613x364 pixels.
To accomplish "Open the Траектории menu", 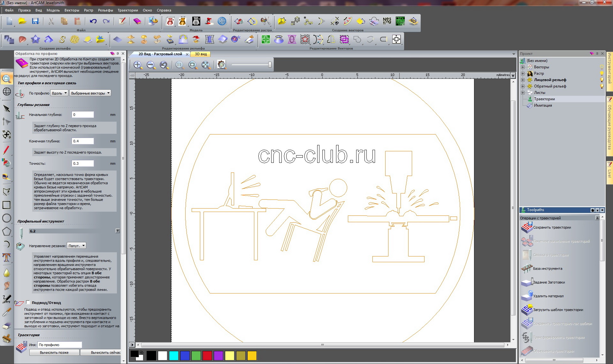I will point(128,10).
